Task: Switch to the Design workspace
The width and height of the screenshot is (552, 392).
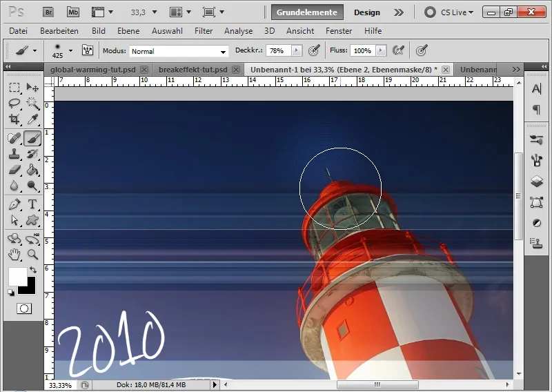Action: [367, 12]
